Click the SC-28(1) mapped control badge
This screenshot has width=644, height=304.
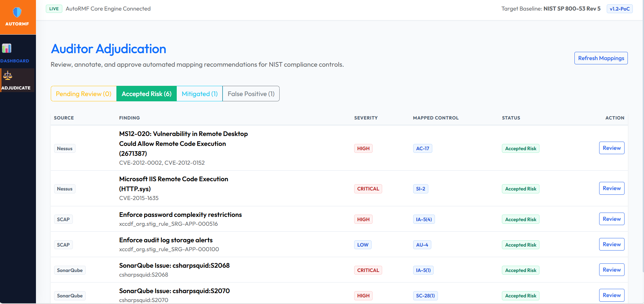425,296
